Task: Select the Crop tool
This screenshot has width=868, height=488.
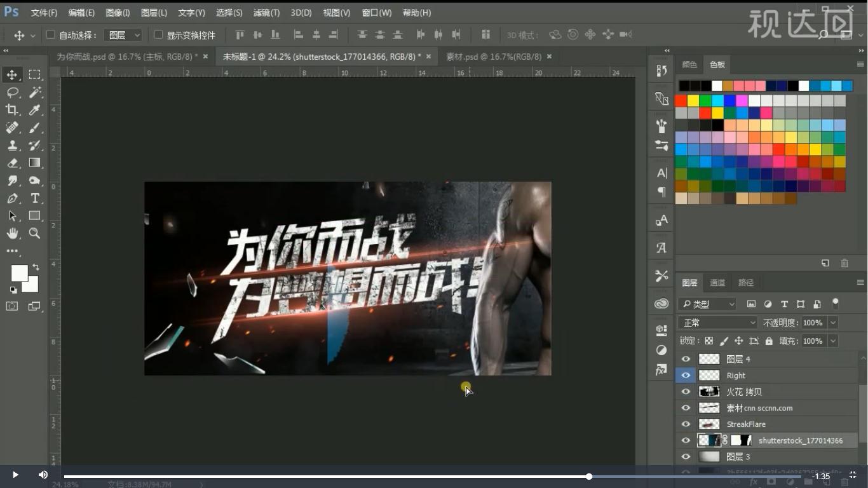Action: coord(11,110)
